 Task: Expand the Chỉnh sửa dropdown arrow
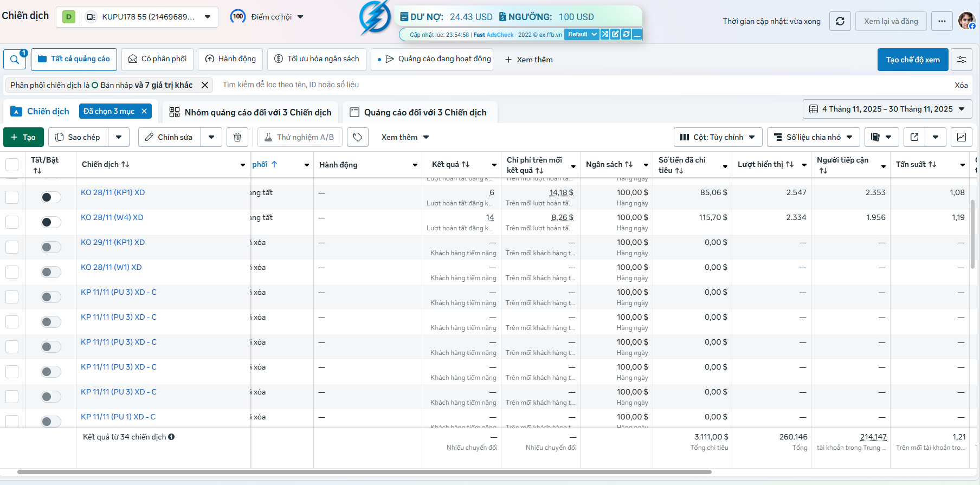(211, 137)
